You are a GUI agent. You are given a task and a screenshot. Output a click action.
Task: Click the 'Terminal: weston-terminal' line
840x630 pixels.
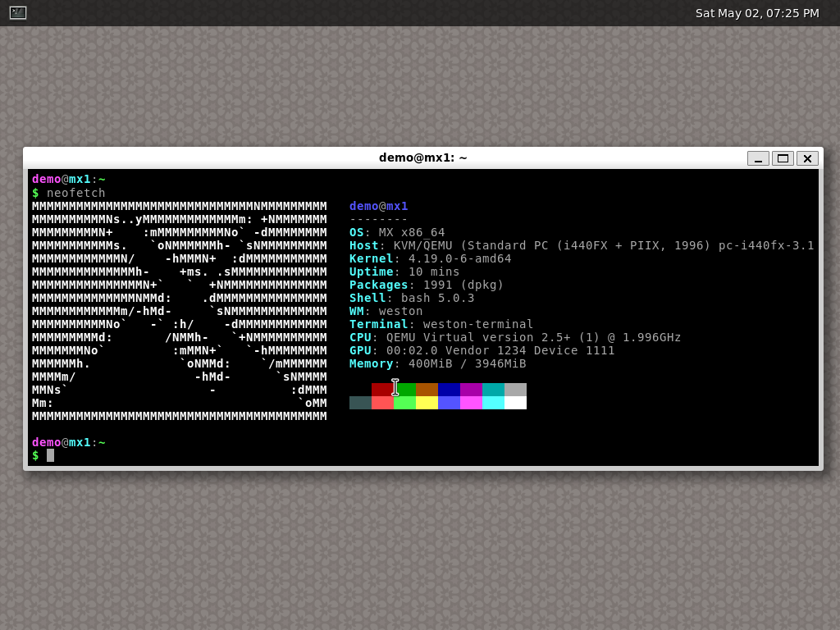441,324
